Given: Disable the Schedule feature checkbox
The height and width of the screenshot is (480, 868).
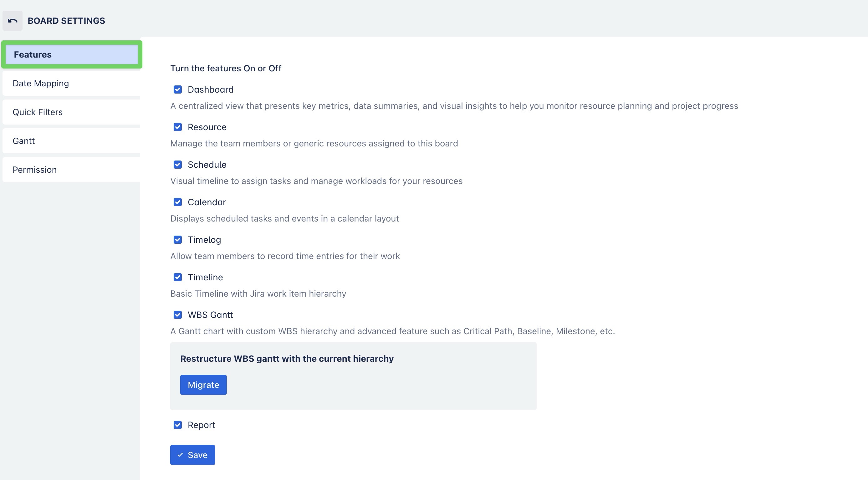Looking at the screenshot, I should coord(178,165).
